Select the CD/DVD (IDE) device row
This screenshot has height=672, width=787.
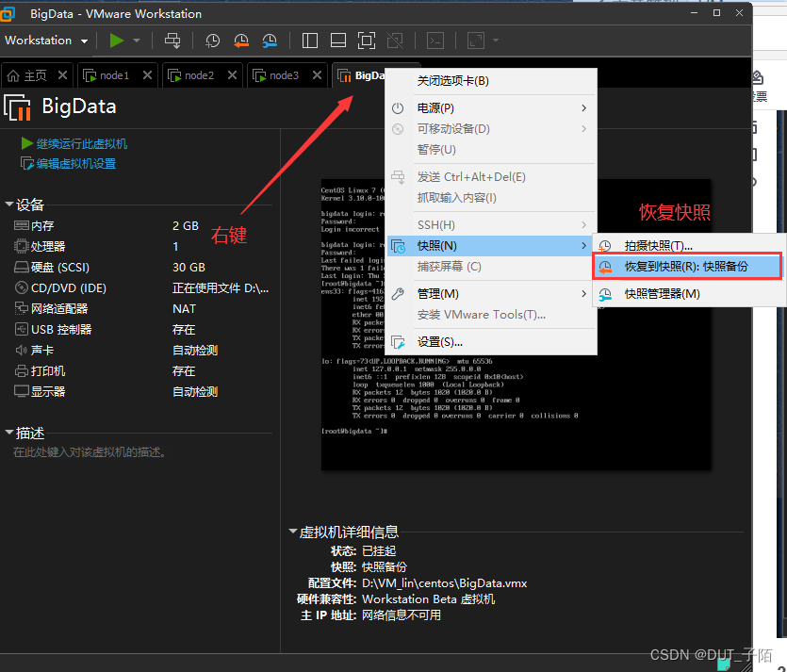coord(142,288)
